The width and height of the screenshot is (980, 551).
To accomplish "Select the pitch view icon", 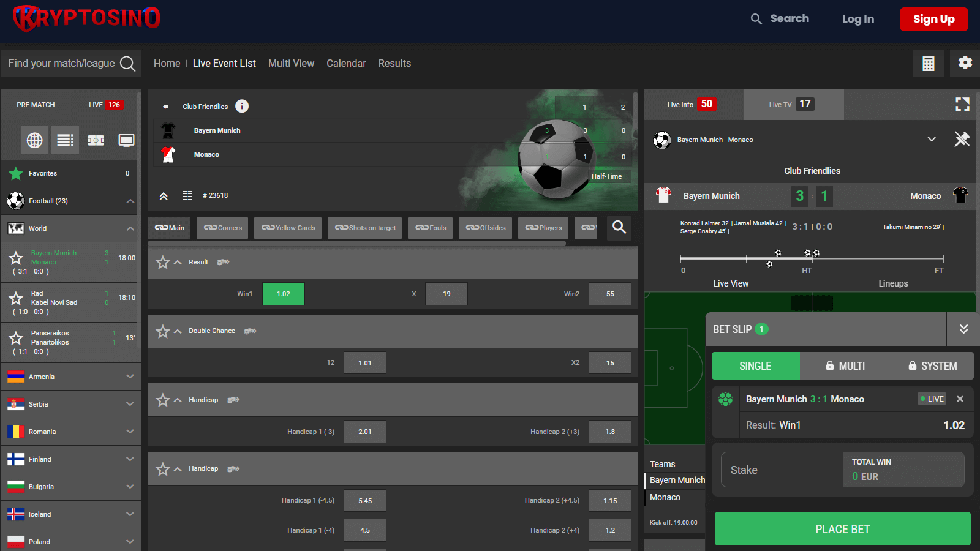I will click(96, 140).
